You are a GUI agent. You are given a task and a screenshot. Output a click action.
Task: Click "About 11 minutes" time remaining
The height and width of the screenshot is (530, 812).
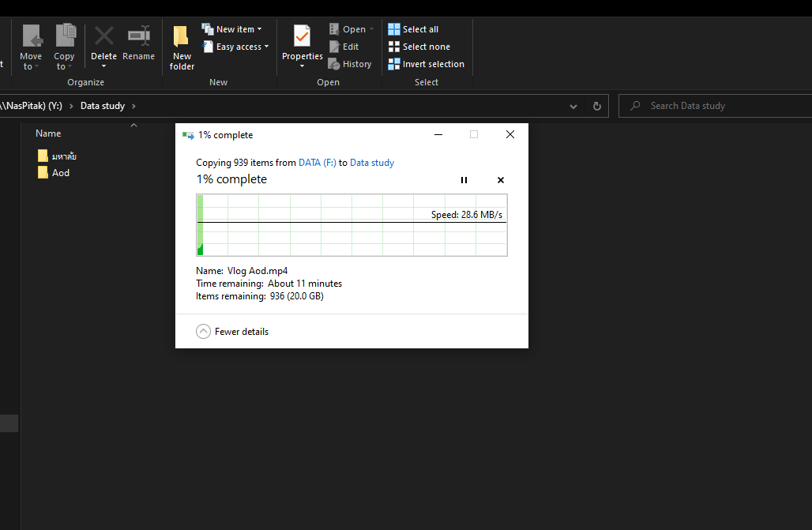pyautogui.click(x=305, y=284)
